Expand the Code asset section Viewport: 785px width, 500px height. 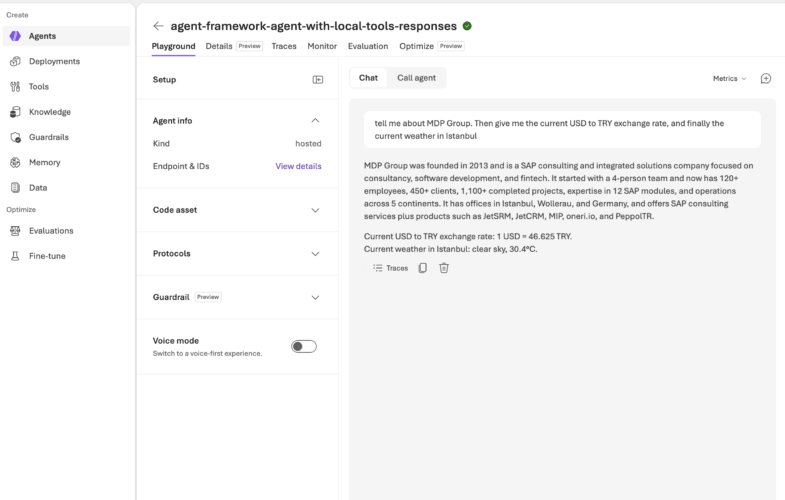coord(315,210)
